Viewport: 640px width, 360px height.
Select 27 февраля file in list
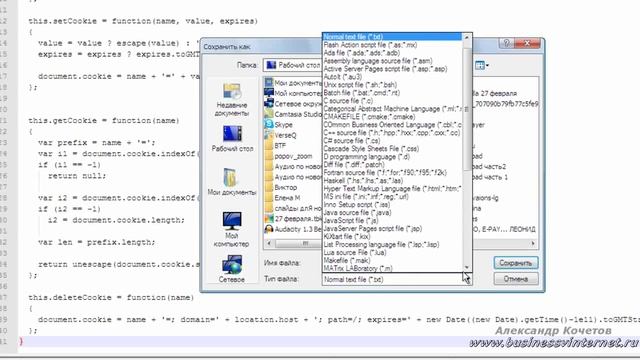tap(293, 219)
